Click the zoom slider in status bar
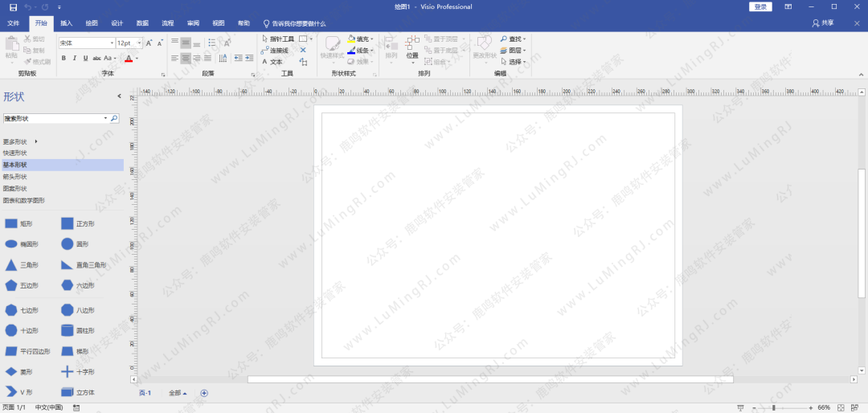This screenshot has width=868, height=413. [774, 408]
